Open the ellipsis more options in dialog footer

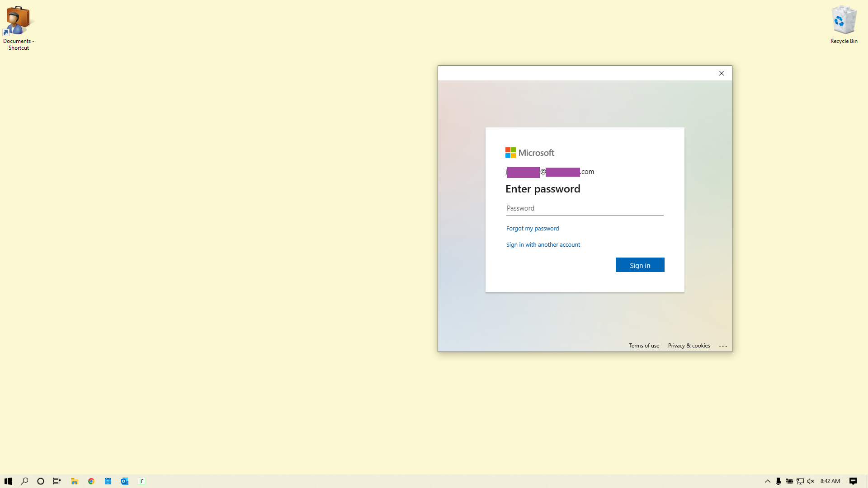point(723,346)
